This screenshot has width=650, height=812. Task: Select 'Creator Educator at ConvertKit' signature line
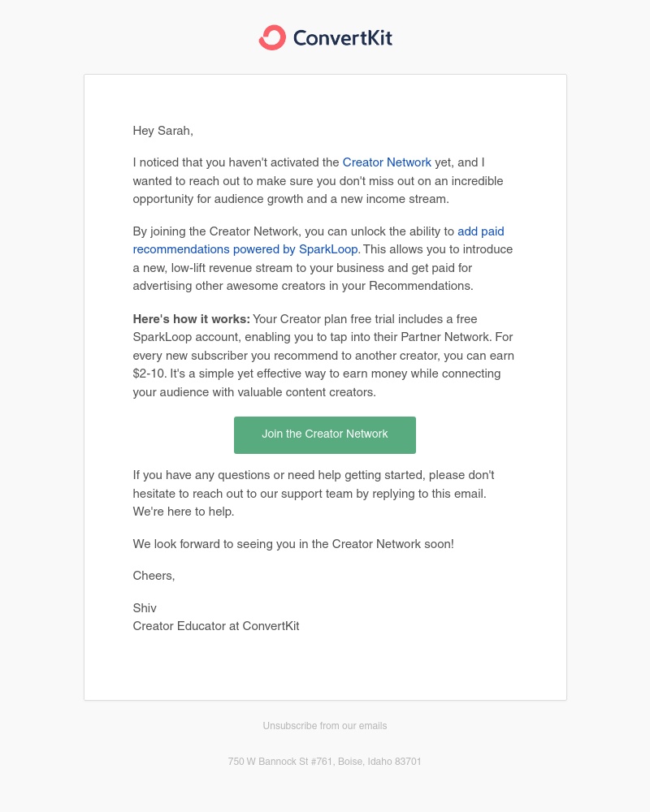tap(216, 626)
